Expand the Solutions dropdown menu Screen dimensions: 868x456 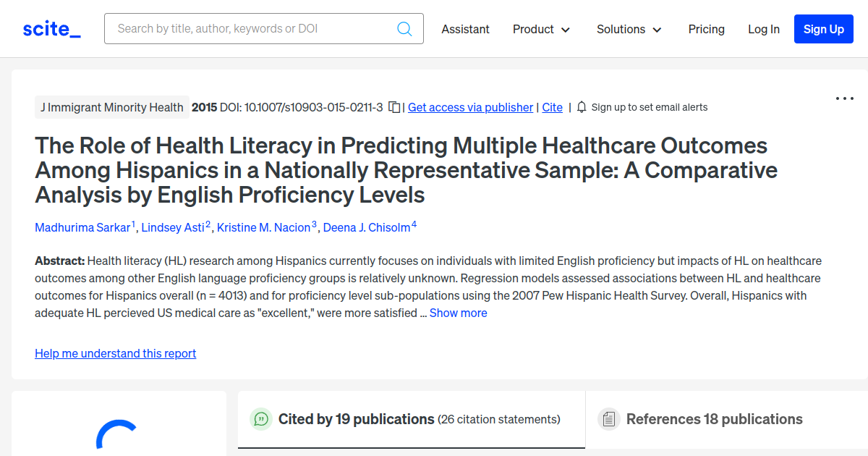[629, 30]
